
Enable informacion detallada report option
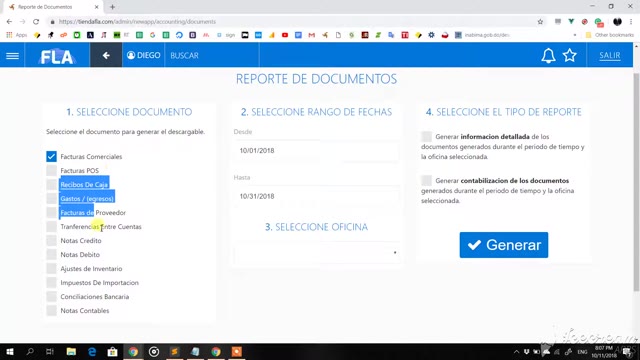[427, 136]
